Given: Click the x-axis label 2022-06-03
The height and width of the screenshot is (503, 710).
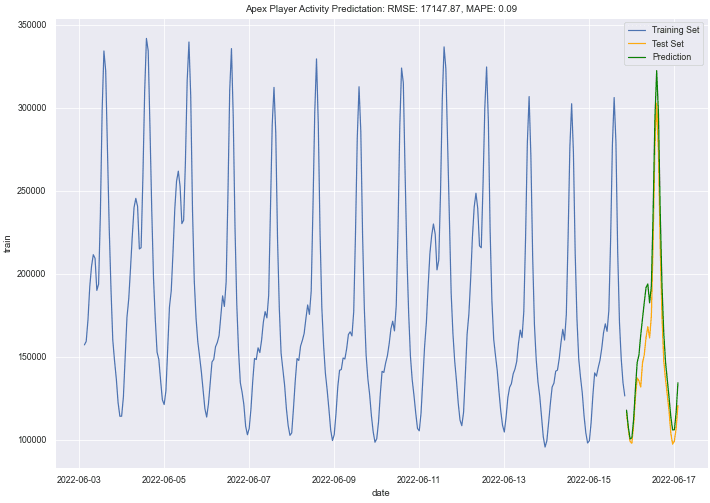Looking at the screenshot, I should pos(79,480).
